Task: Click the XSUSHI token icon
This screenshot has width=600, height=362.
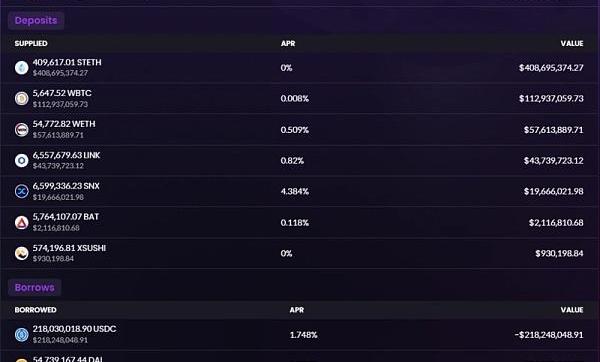Action: tap(21, 253)
